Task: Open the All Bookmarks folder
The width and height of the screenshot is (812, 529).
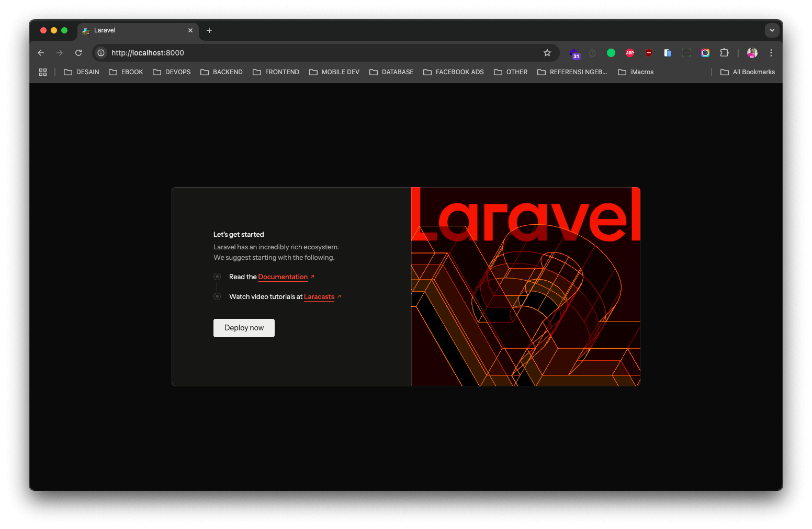Action: (748, 72)
